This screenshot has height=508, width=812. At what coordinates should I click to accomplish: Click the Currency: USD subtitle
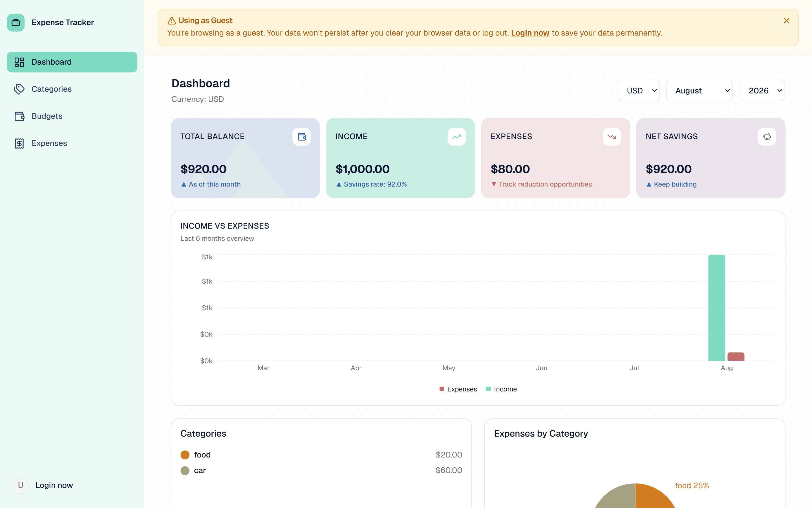(197, 99)
